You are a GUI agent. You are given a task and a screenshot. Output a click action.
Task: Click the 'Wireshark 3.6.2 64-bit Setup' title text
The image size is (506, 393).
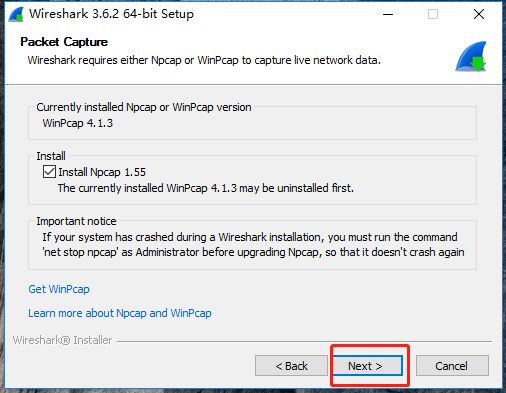point(111,14)
